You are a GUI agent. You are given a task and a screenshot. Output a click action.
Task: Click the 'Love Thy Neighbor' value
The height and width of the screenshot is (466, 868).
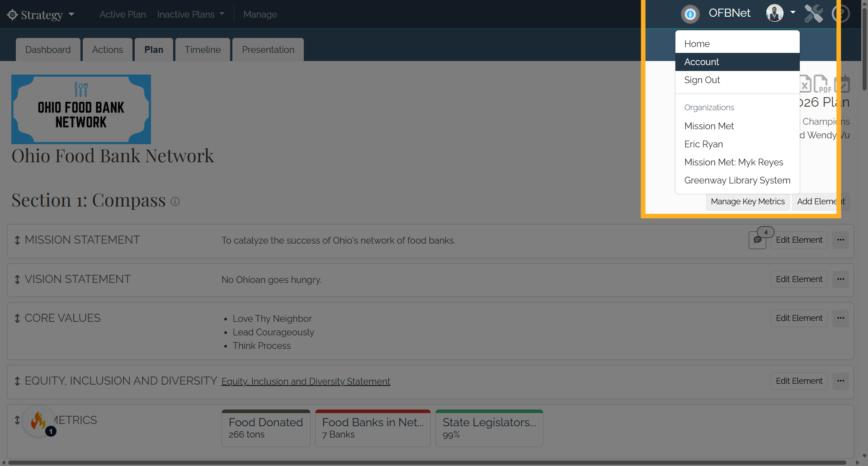[272, 319]
